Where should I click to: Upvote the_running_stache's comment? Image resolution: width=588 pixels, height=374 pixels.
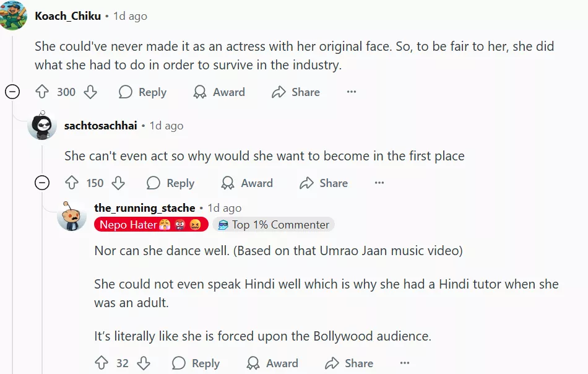[102, 363]
